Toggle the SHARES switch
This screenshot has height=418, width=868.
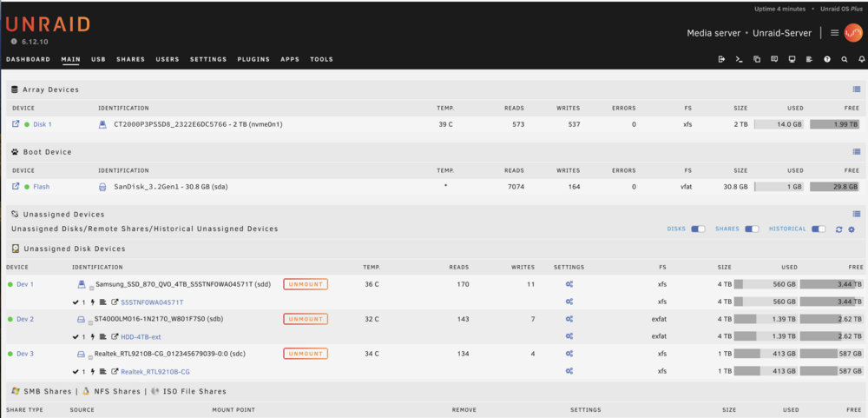(752, 229)
